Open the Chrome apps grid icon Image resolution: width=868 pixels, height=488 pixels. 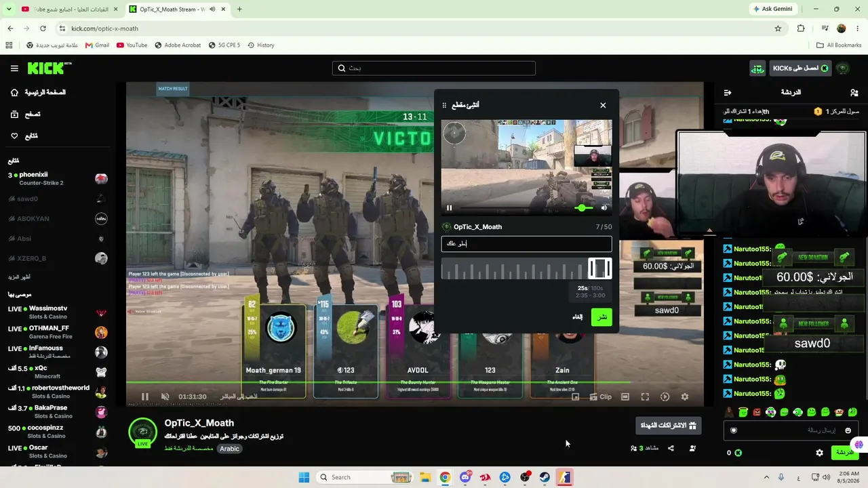[9, 45]
